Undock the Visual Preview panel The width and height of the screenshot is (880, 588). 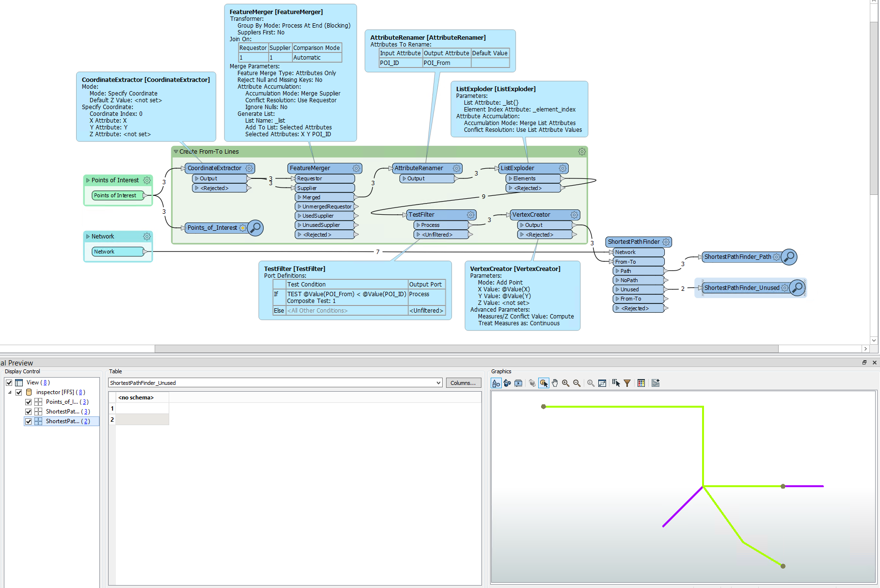pos(864,363)
